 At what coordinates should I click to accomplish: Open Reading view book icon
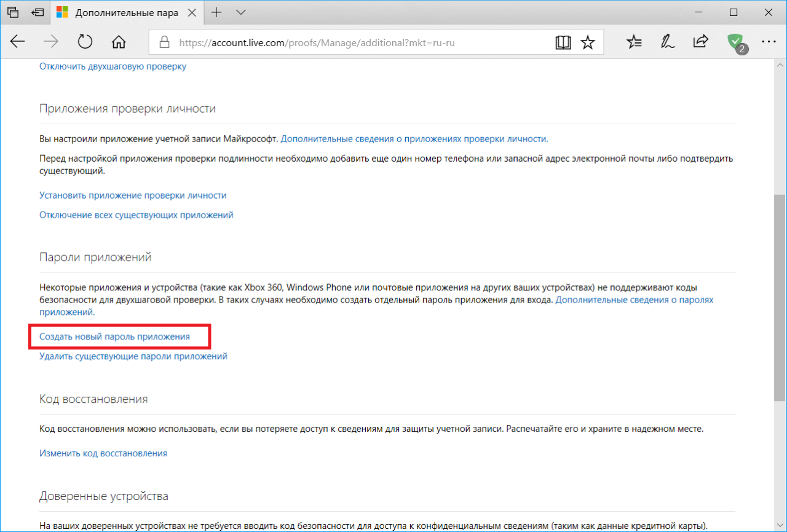click(563, 42)
